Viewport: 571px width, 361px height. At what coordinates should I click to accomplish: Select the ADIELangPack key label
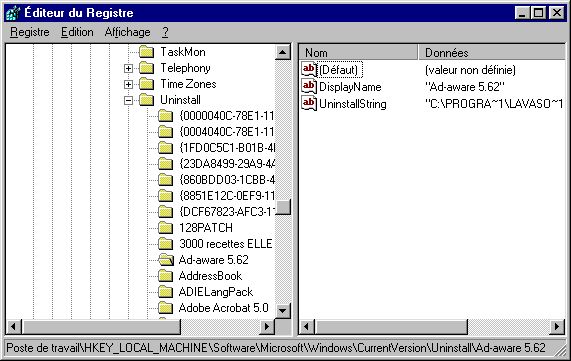click(216, 292)
